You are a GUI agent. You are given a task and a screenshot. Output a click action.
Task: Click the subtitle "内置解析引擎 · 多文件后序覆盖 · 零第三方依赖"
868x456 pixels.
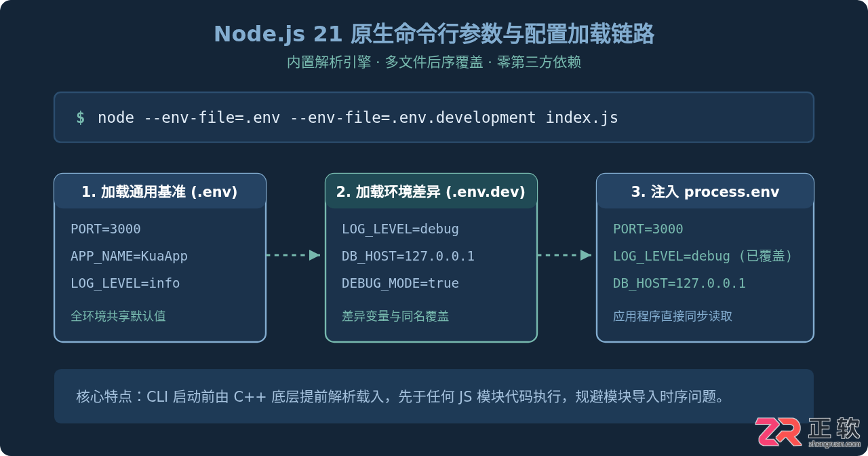coord(434,62)
